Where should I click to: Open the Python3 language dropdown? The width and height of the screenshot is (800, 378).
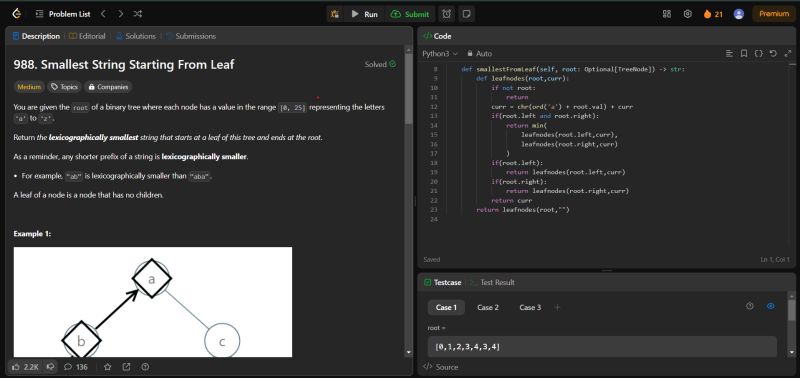tap(440, 53)
